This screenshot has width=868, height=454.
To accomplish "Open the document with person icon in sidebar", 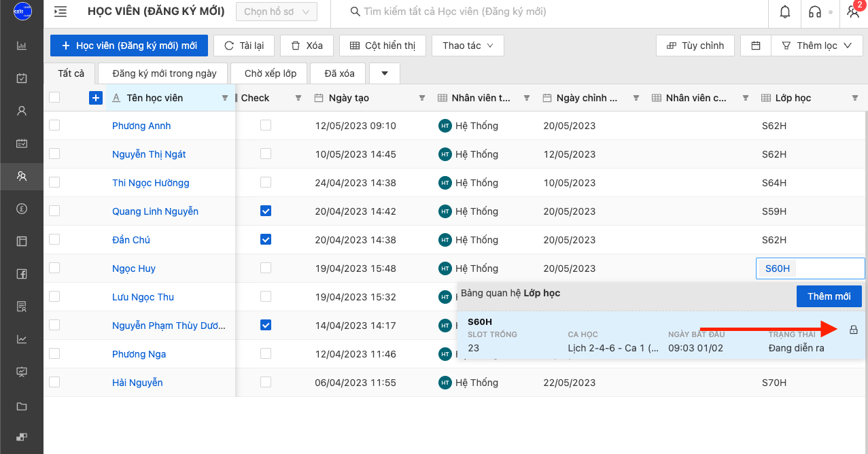I will pyautogui.click(x=22, y=307).
